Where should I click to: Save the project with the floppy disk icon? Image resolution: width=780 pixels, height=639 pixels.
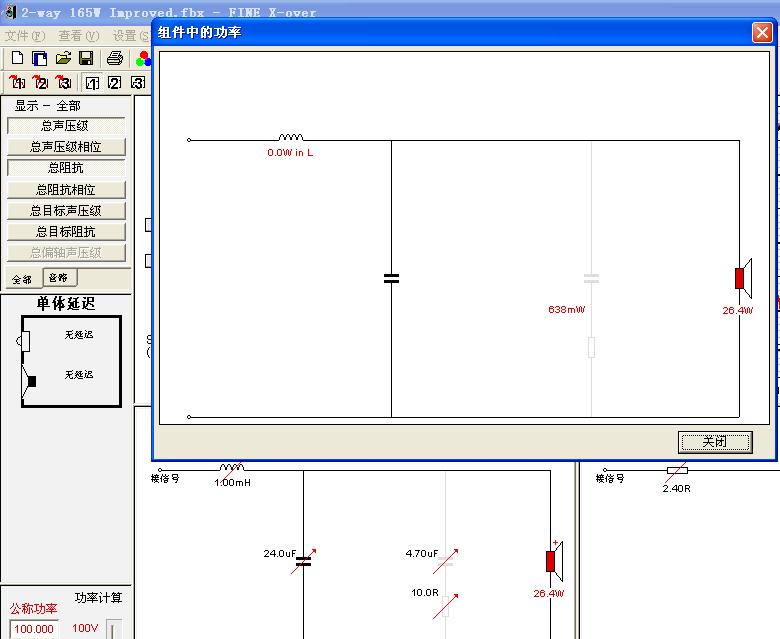86,58
